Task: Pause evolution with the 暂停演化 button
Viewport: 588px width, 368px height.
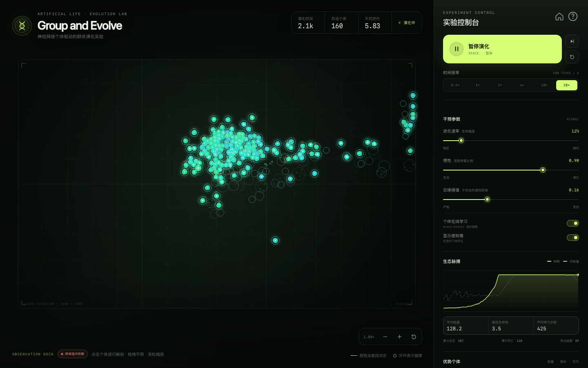Action: 502,49
